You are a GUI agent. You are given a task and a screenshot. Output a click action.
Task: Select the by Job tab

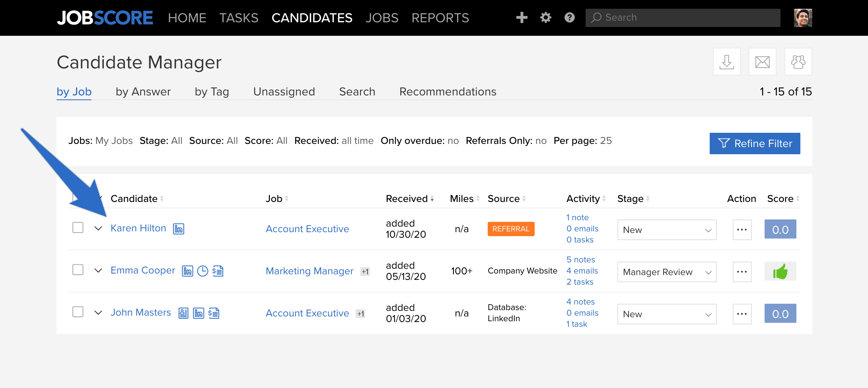[x=74, y=92]
